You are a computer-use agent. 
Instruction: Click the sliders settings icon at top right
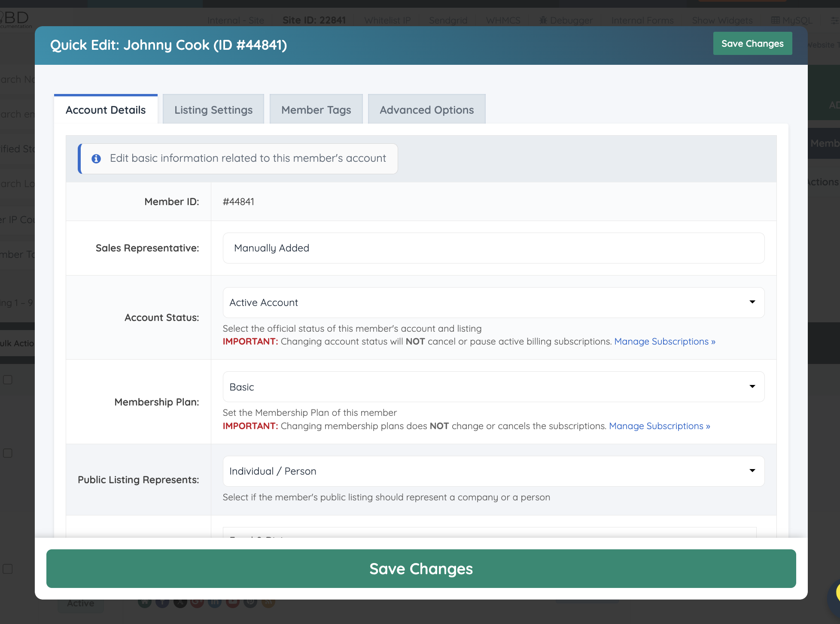[x=834, y=20]
